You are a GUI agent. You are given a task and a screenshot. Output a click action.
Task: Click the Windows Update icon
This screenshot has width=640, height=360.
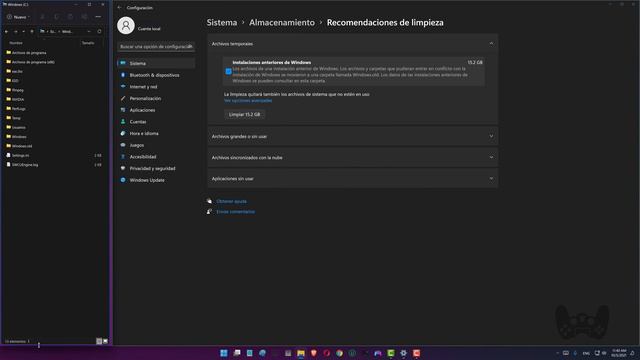[x=123, y=180]
